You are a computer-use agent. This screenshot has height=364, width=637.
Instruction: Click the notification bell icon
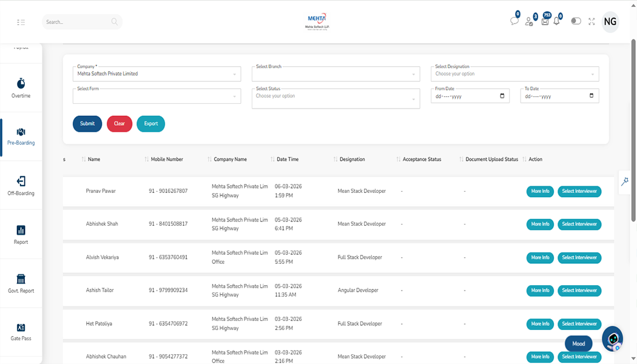pyautogui.click(x=556, y=21)
